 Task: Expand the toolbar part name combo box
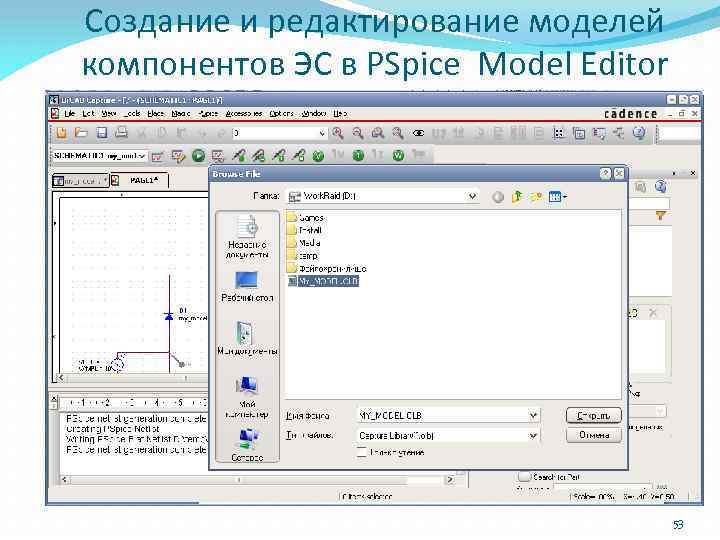click(x=322, y=133)
